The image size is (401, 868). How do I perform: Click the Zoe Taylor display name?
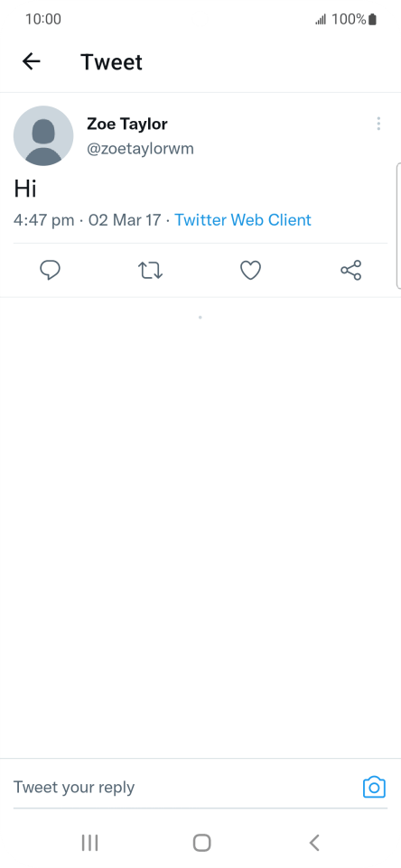coord(126,124)
